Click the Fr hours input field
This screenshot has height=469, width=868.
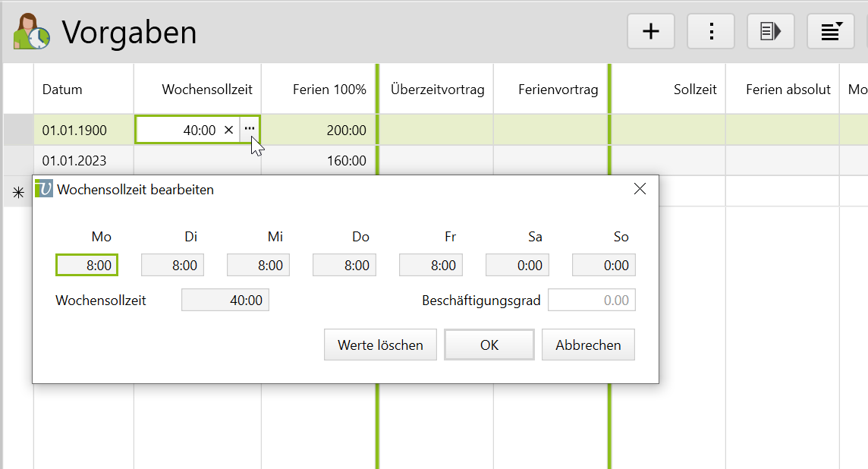[x=430, y=265]
